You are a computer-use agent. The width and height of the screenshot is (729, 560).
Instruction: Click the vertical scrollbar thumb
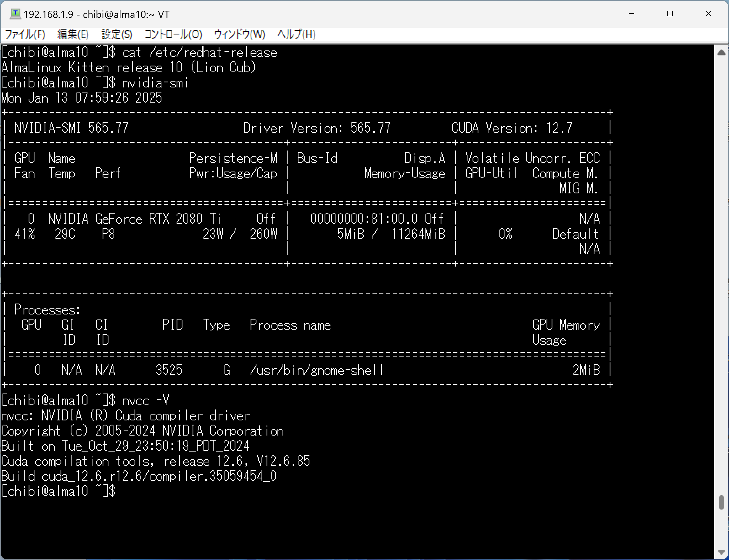point(721,502)
